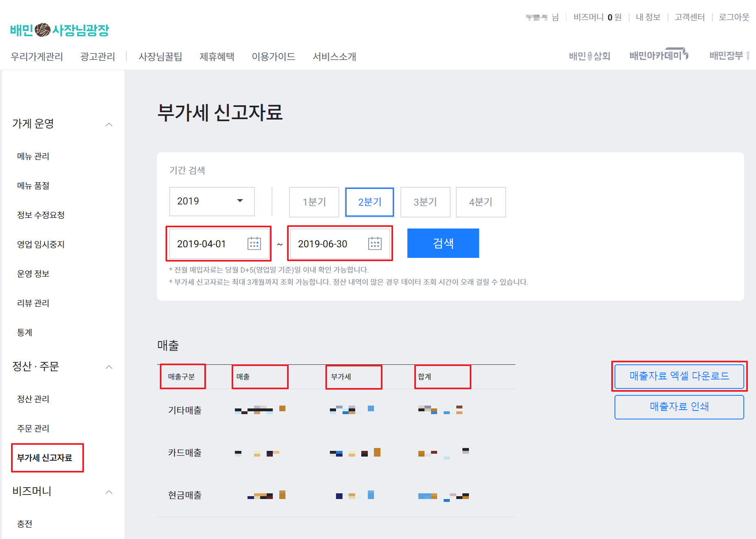
Task: Select the 3분기 quarter button
Action: (x=425, y=202)
